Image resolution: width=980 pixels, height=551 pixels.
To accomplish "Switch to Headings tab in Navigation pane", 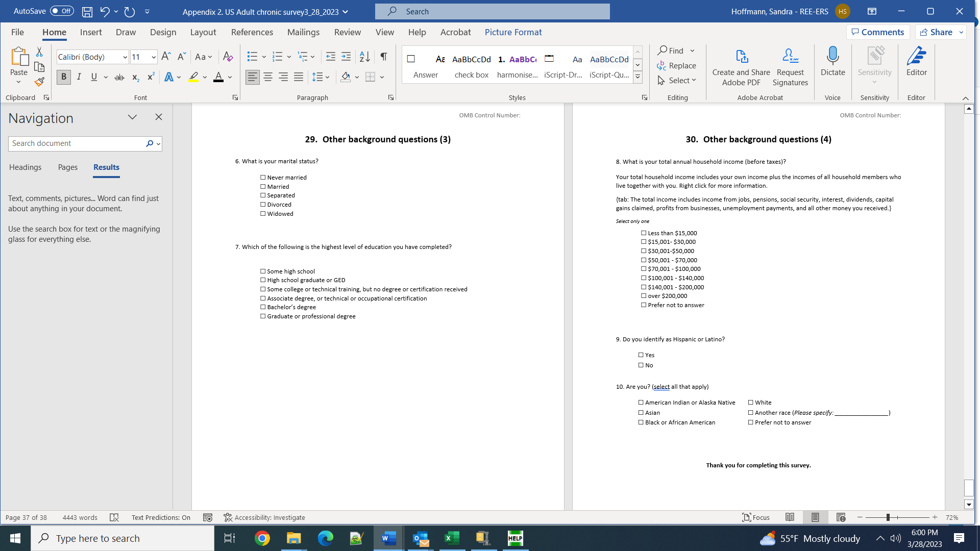I will (25, 167).
